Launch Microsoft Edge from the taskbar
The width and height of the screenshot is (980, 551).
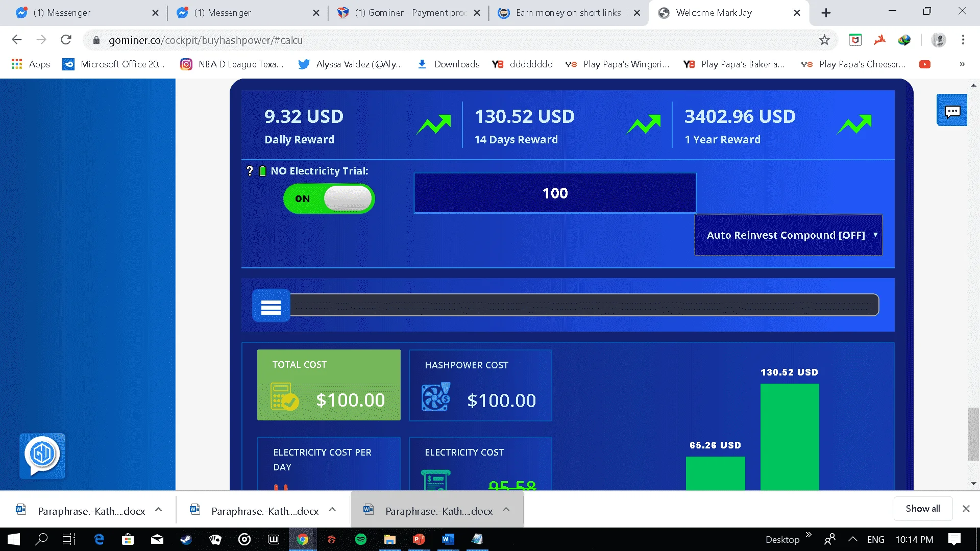pyautogui.click(x=99, y=539)
